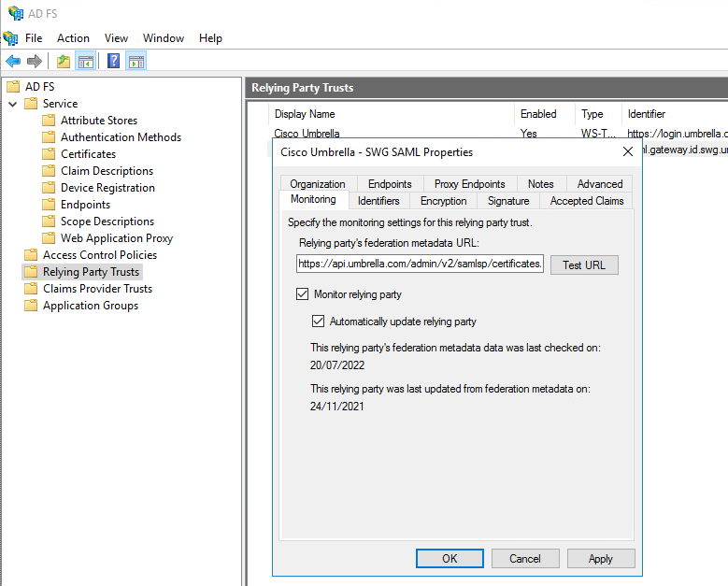Switch to the Accepted Claims tab
The width and height of the screenshot is (728, 586).
(587, 201)
